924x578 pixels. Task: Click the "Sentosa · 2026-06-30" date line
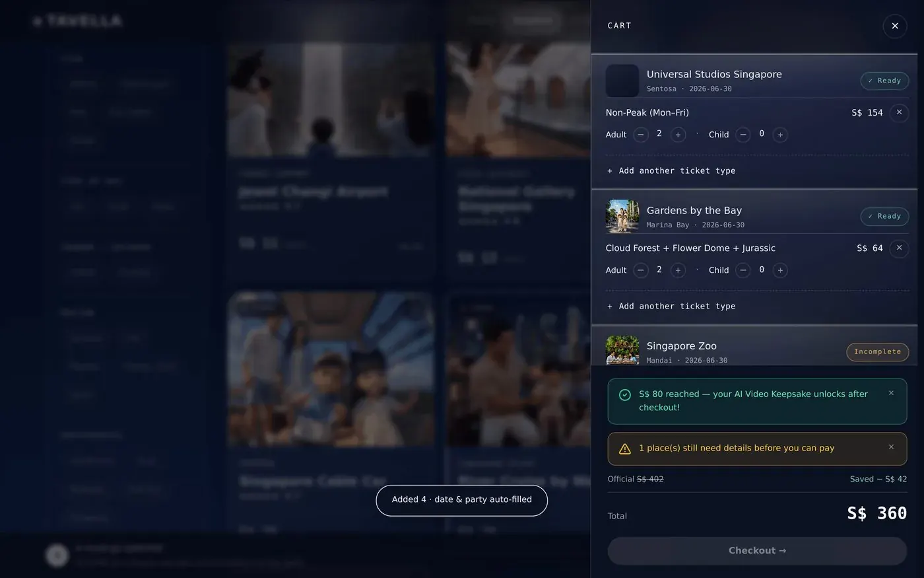coord(689,89)
